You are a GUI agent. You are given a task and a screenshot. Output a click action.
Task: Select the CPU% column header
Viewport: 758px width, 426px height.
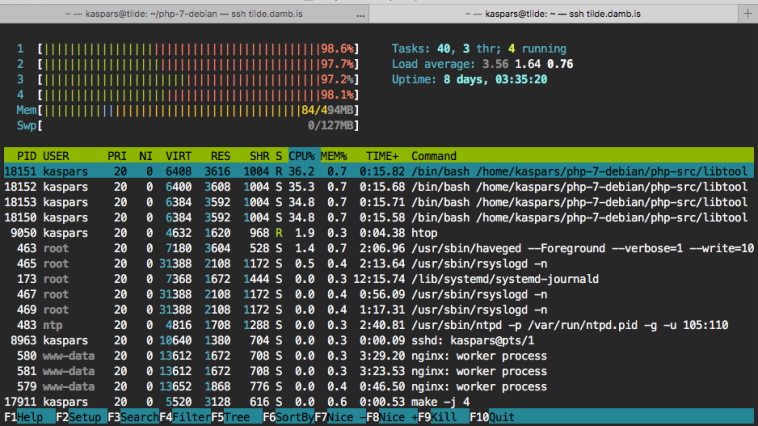tap(302, 156)
